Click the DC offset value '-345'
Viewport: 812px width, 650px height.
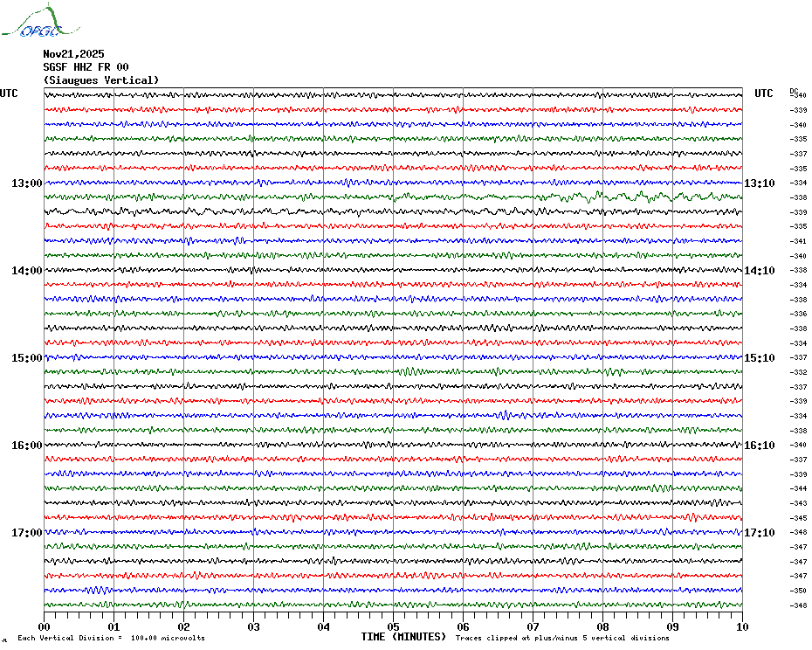[798, 518]
